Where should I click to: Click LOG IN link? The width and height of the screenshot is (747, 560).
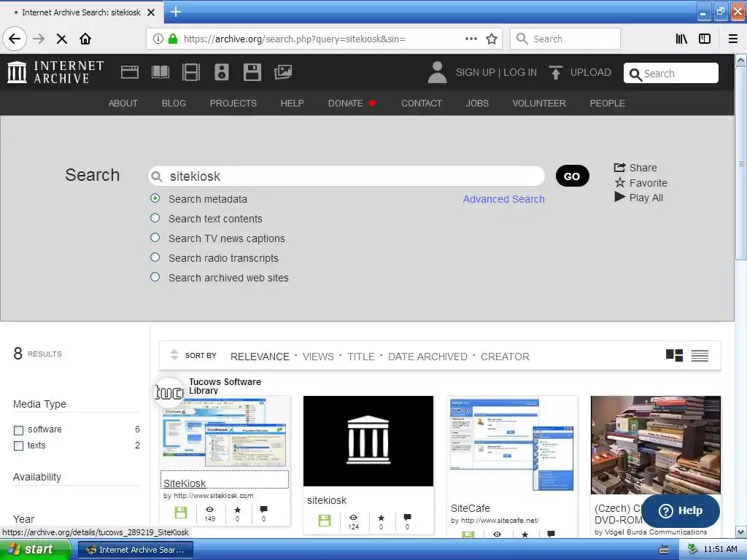520,72
